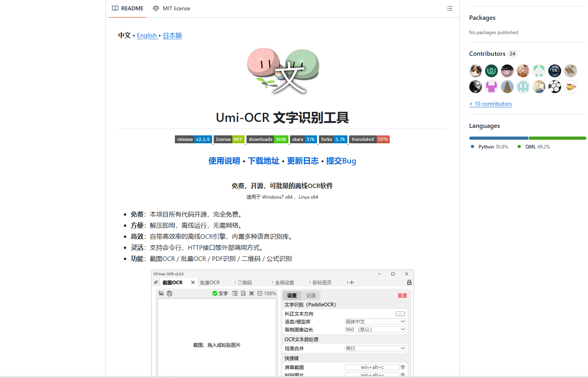The width and height of the screenshot is (588, 378).
Task: Select the open image icon in Umi-OCR toolbar
Action: click(x=161, y=293)
